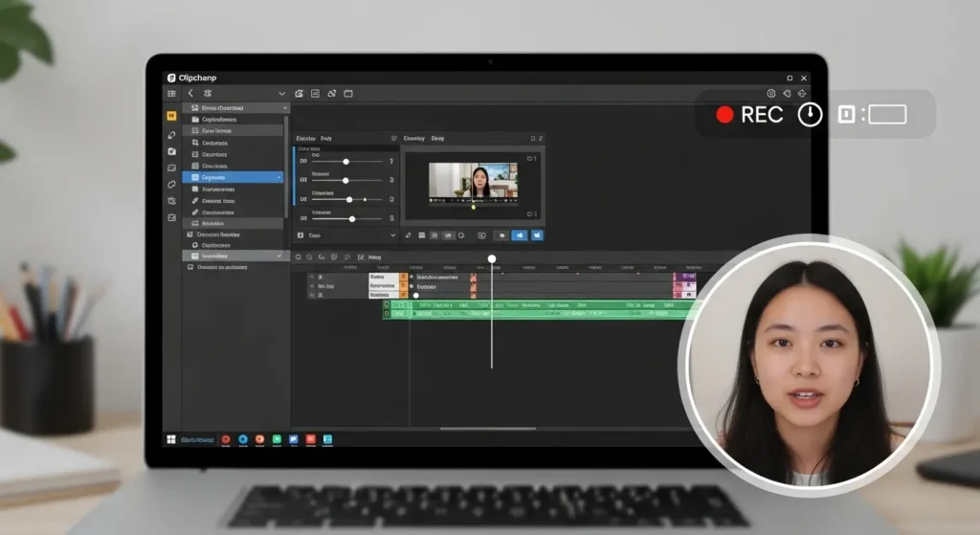Open the dropdown at bottom of the sliders panel
This screenshot has height=535, width=980.
click(x=392, y=234)
